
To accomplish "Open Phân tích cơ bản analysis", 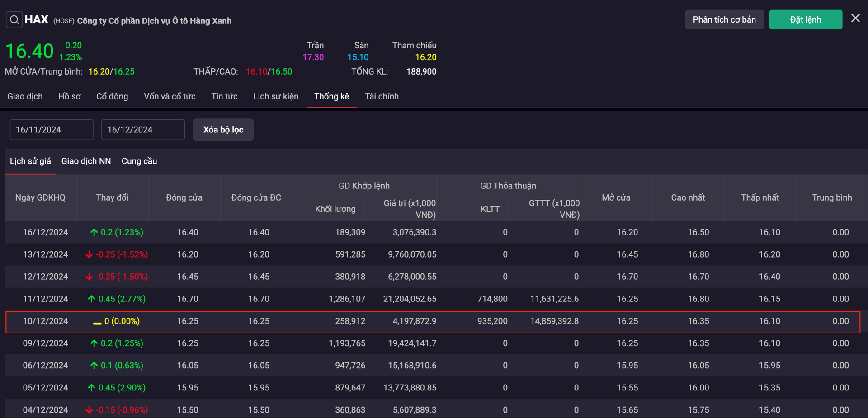I will pos(724,20).
